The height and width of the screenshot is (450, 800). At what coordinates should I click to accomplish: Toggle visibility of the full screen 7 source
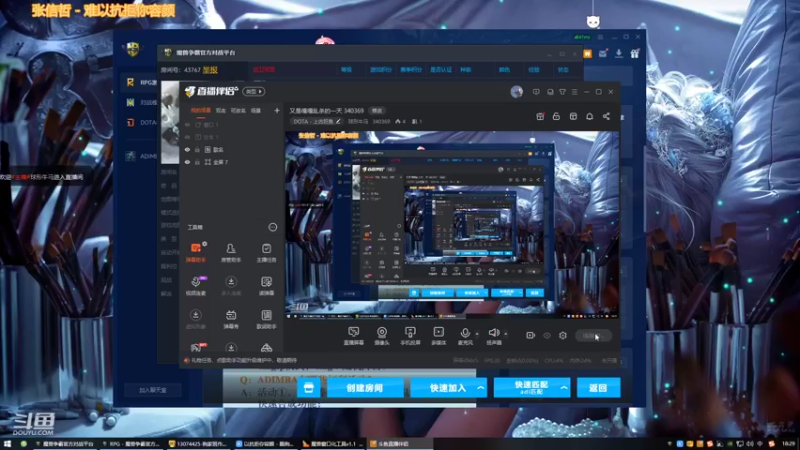[187, 162]
